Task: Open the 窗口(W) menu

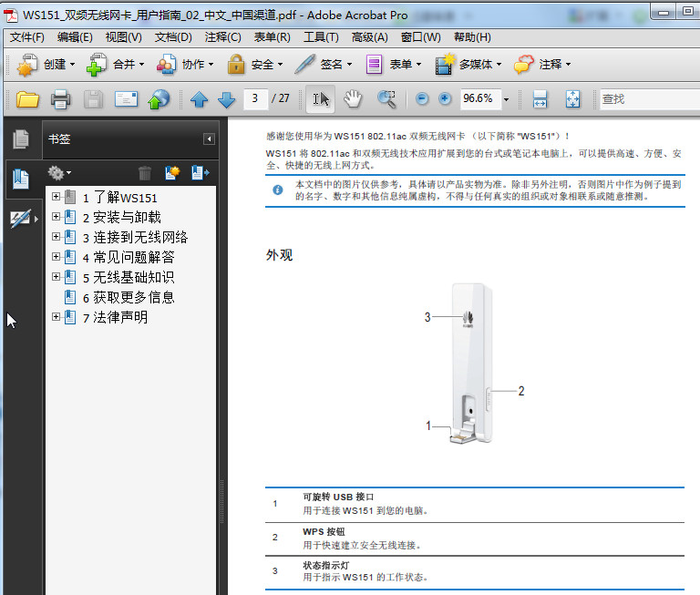Action: click(420, 37)
